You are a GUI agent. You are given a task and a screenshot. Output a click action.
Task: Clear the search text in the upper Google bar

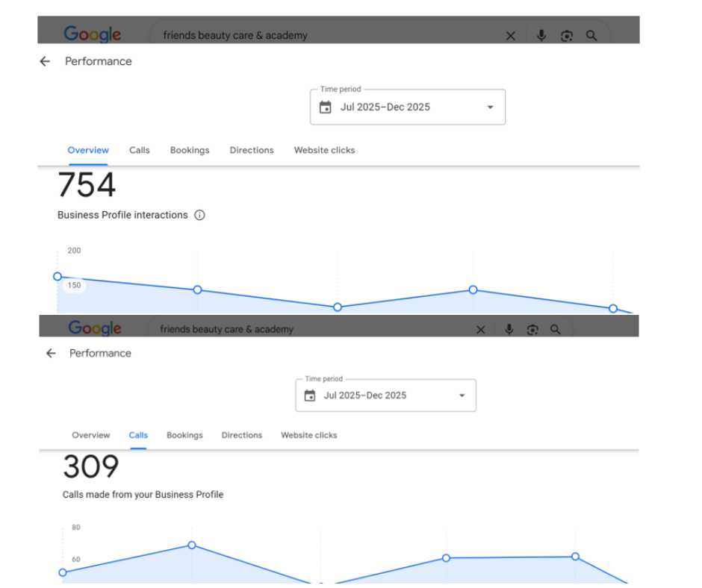[x=511, y=35]
